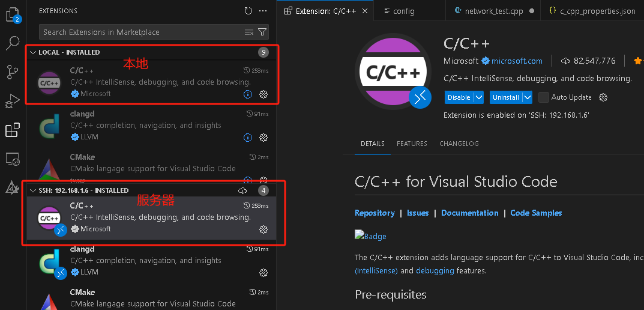644x310 pixels.
Task: Switch to the network_test.cpp tab
Action: tap(494, 11)
